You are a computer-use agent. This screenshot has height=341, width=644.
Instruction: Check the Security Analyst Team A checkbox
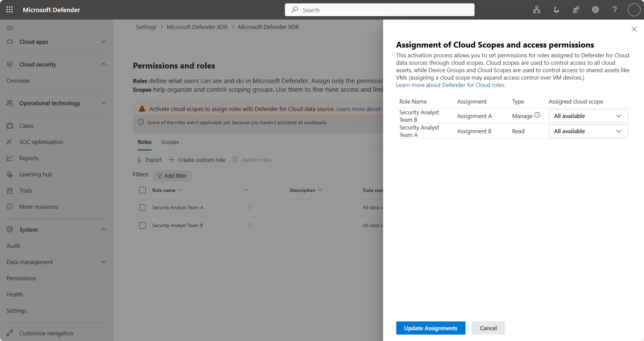tap(143, 208)
